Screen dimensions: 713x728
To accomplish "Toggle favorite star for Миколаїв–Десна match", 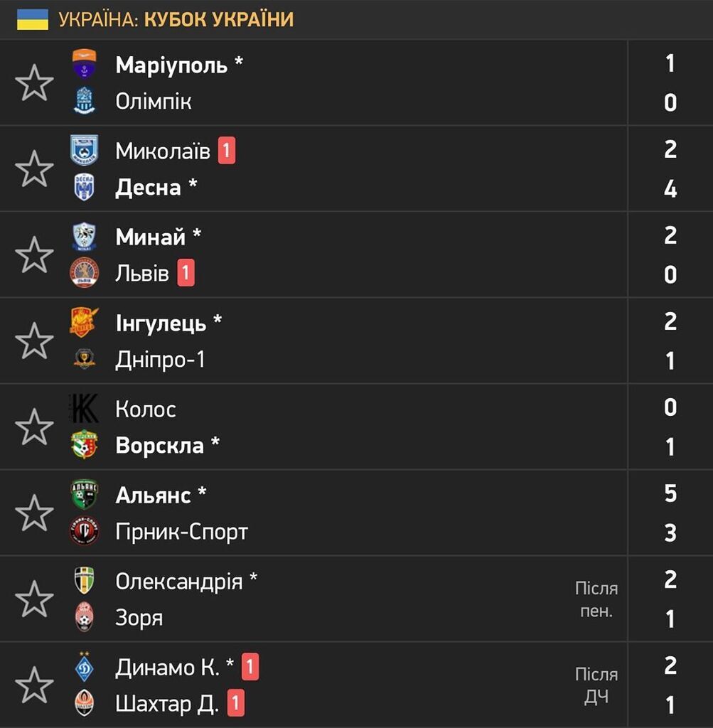I will click(x=34, y=168).
